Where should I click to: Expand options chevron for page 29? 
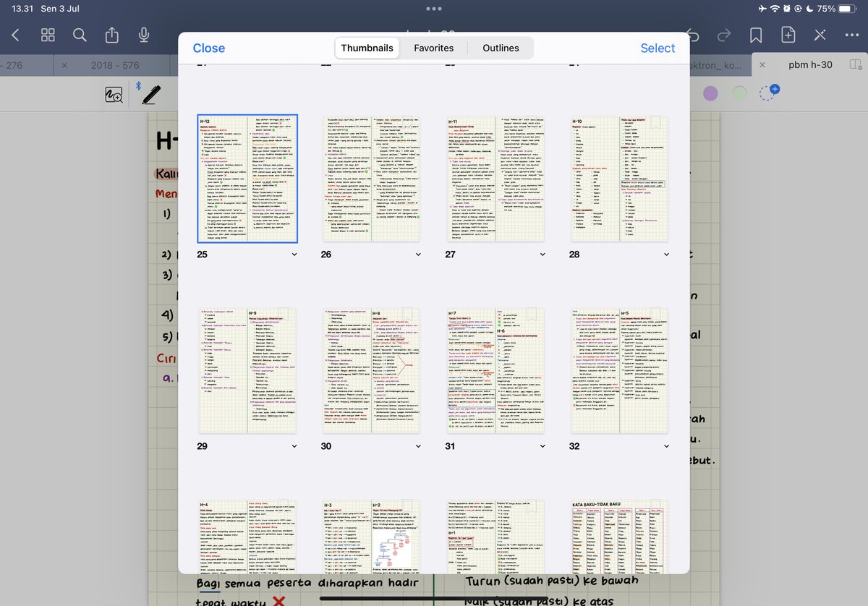[x=294, y=446]
